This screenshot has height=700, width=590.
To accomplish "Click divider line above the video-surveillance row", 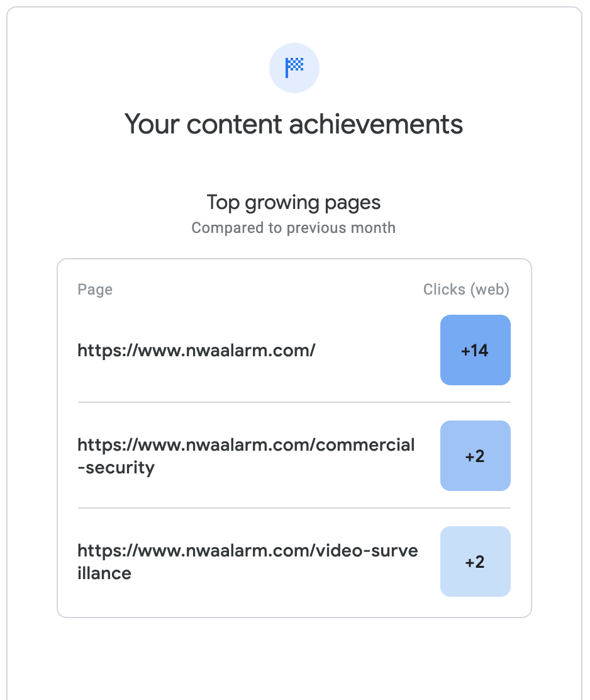I will pos(294,508).
